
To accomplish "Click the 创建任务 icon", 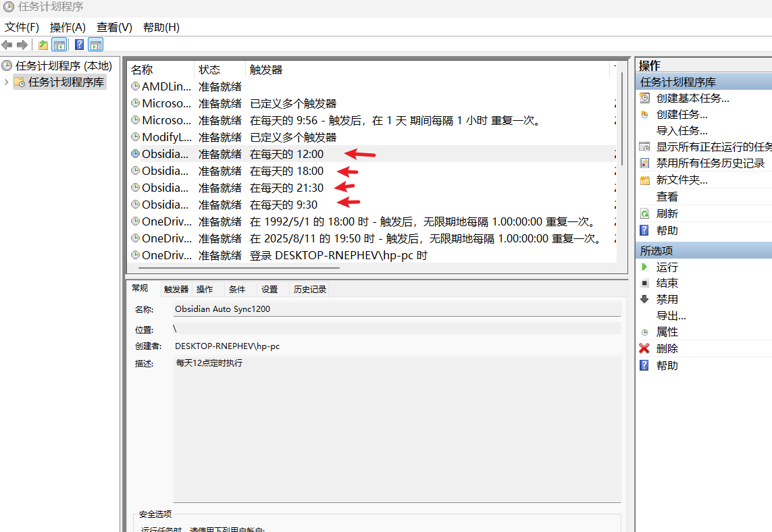I will coord(644,115).
